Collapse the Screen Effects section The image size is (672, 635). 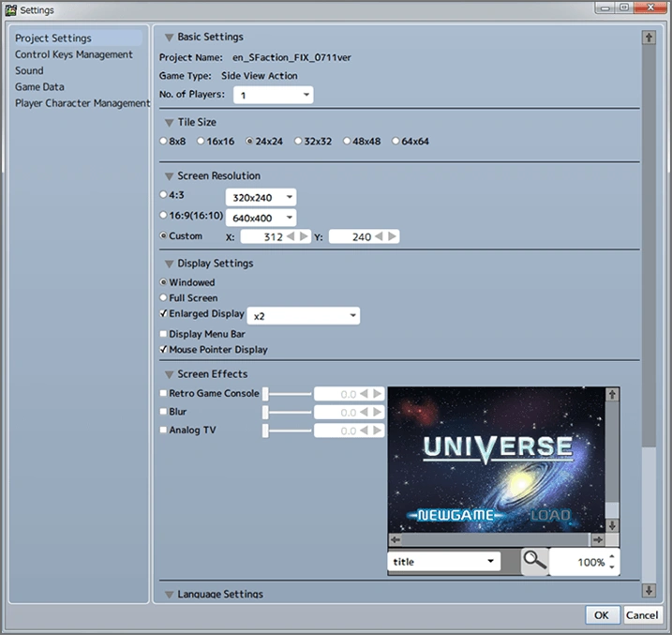click(x=170, y=375)
